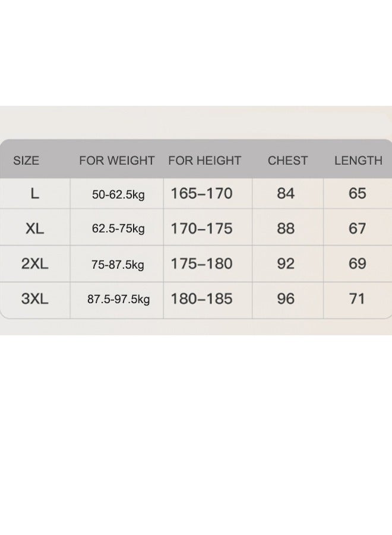The height and width of the screenshot is (535, 392).
Task: Select the L size cell
Action: coord(35,194)
